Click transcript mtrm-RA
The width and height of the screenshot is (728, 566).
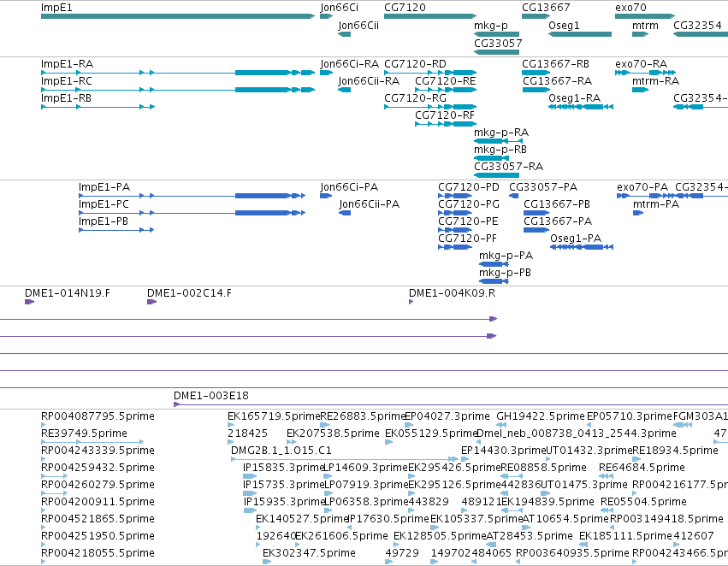tap(640, 90)
